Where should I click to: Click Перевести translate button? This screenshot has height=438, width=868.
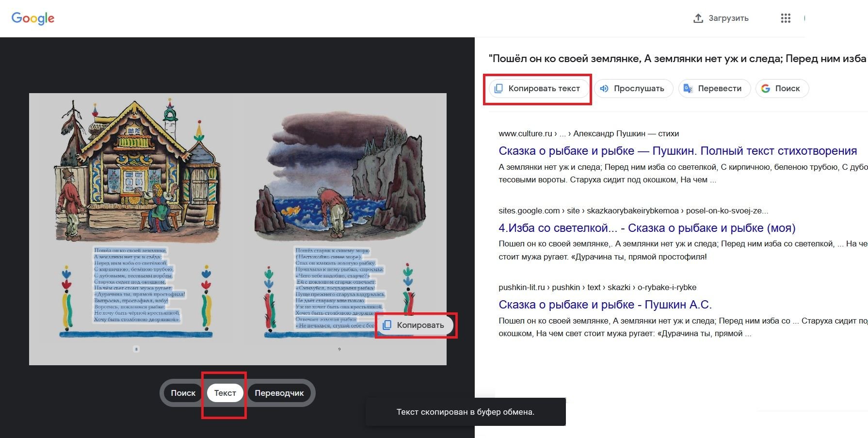[714, 88]
